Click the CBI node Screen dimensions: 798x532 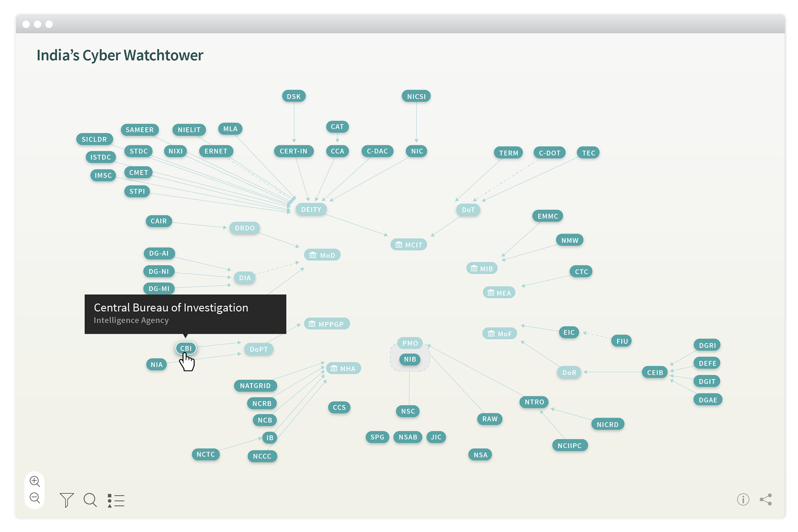pos(186,348)
